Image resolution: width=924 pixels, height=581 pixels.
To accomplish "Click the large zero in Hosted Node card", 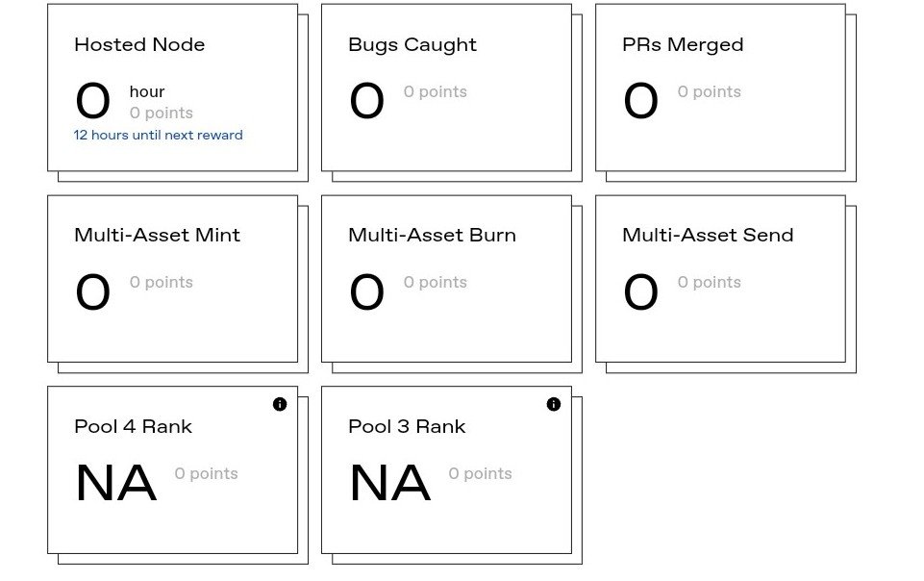I will (93, 102).
